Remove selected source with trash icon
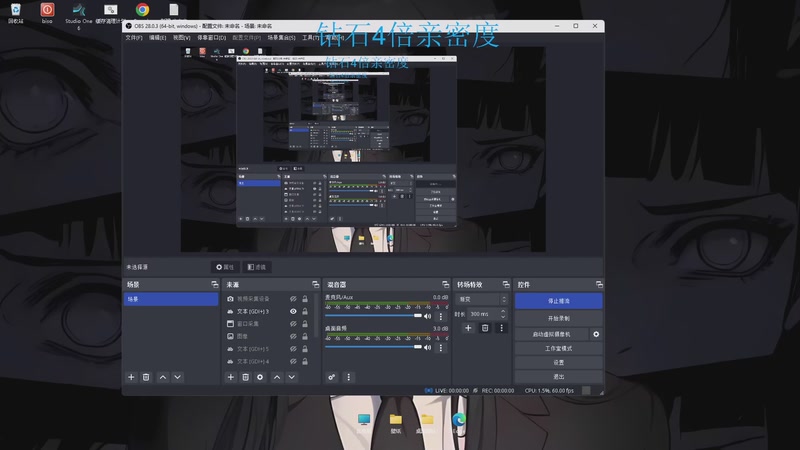 245,377
